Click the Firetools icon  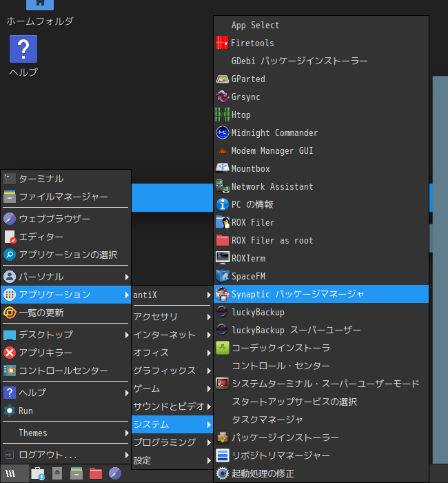[x=222, y=43]
